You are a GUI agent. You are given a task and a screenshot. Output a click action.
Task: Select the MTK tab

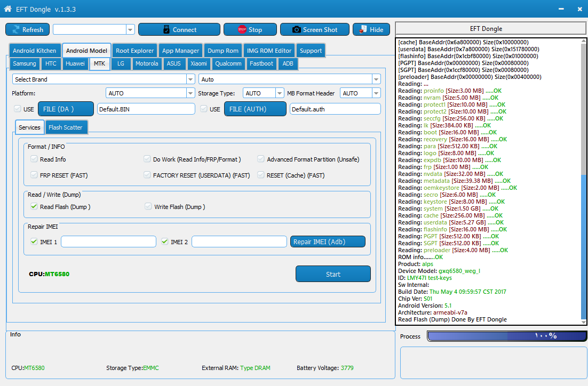pyautogui.click(x=99, y=63)
